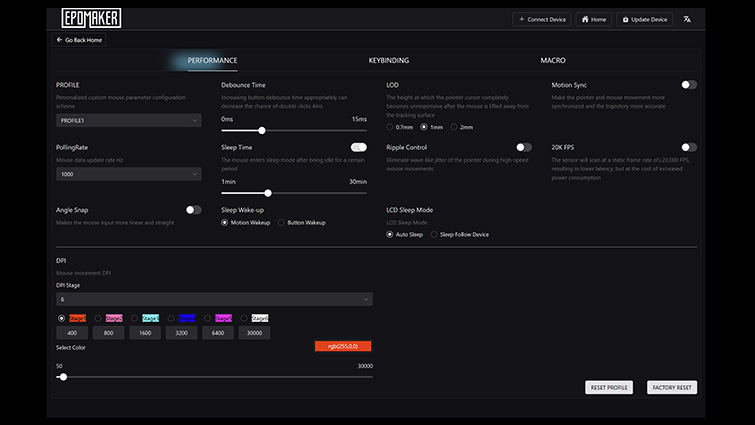The image size is (755, 425).
Task: Click the Sleep Time slider handle
Action: pos(268,193)
